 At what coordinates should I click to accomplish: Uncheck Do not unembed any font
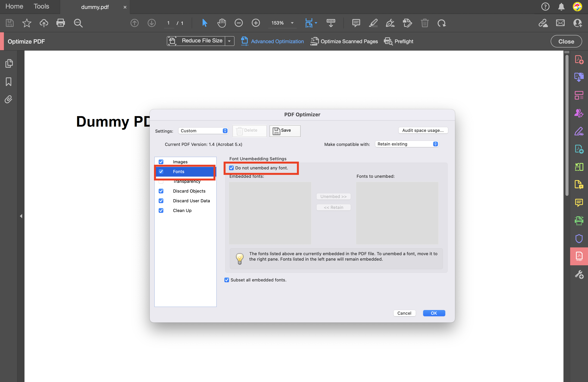pos(231,168)
